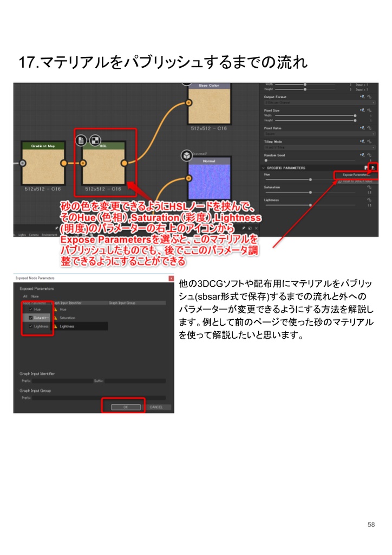Click CANCEL in Exposed Node Parameters dialog
The image size is (392, 555).
pyautogui.click(x=156, y=407)
